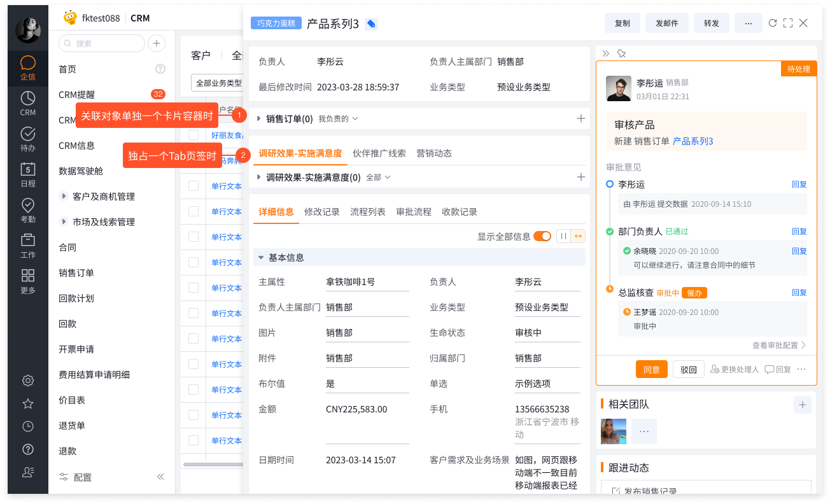Toggle 显示全部信息 switch
The height and width of the screenshot is (504, 830).
click(x=542, y=236)
